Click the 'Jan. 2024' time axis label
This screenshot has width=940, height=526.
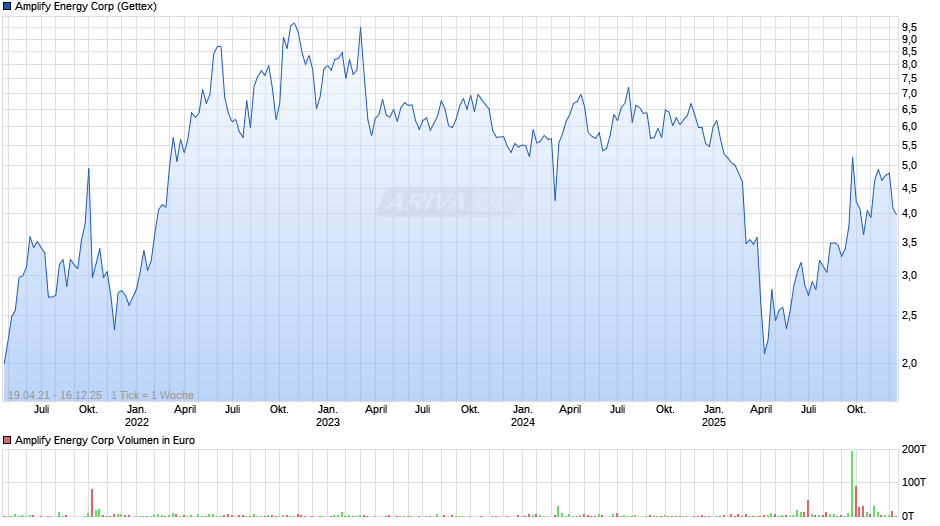523,416
